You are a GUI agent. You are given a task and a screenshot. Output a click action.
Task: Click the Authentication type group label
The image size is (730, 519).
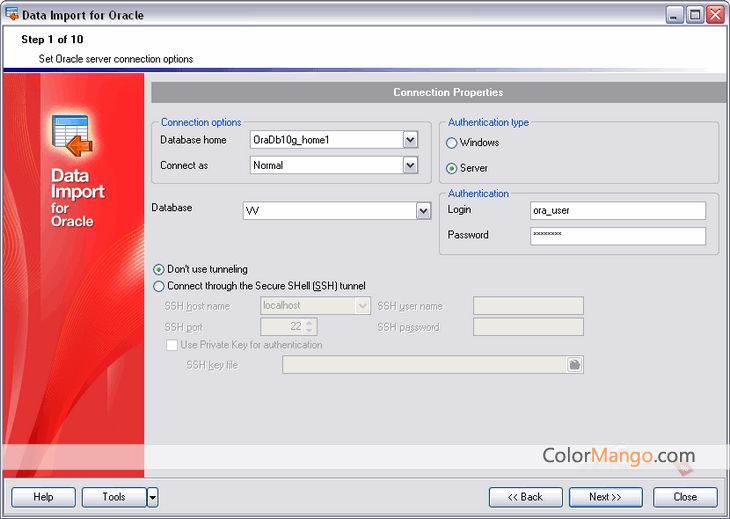point(488,122)
